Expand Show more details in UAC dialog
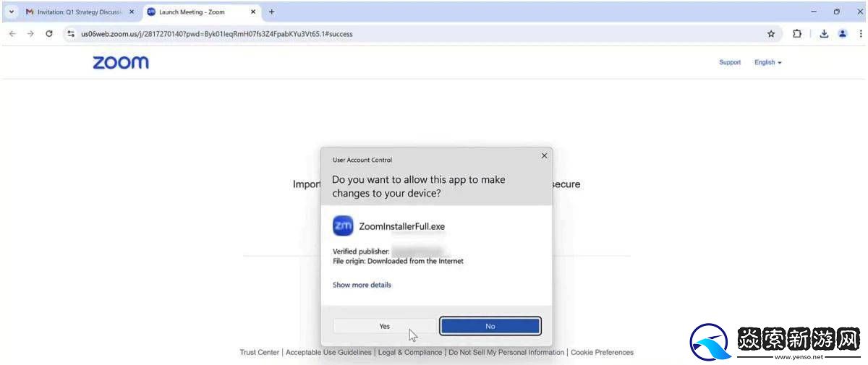The width and height of the screenshot is (868, 365). 362,285
